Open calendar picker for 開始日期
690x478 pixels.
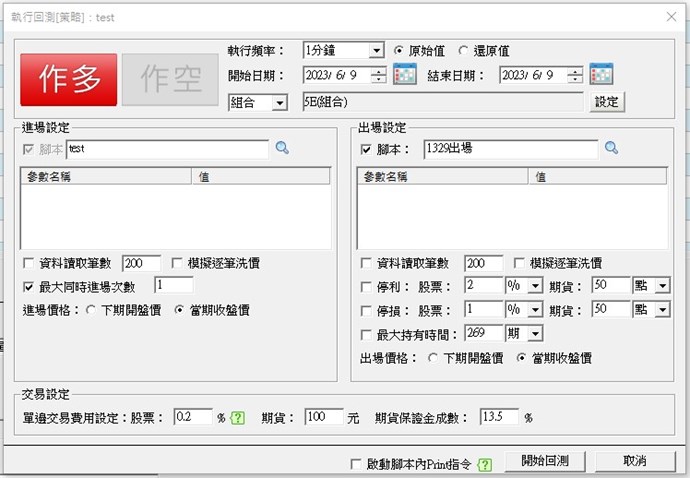404,75
